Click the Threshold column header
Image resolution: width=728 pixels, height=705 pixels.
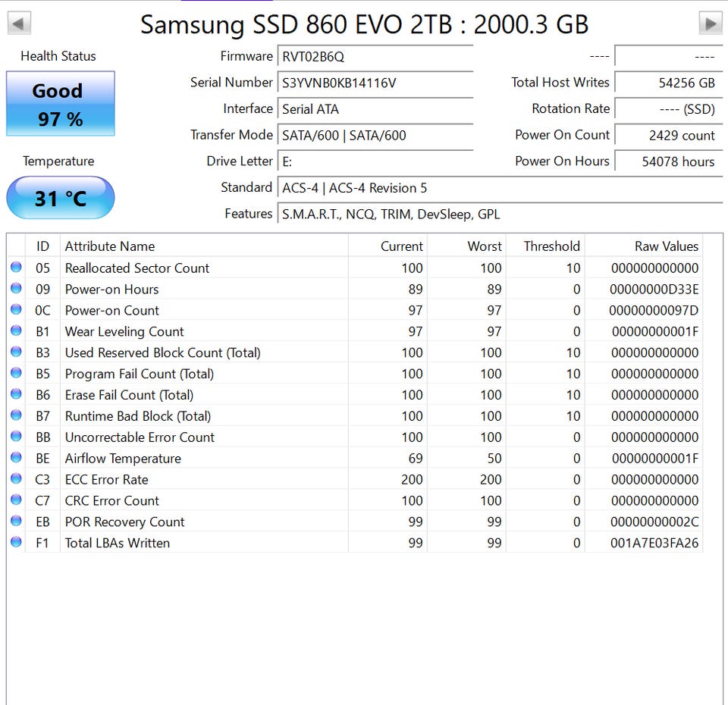point(545,246)
